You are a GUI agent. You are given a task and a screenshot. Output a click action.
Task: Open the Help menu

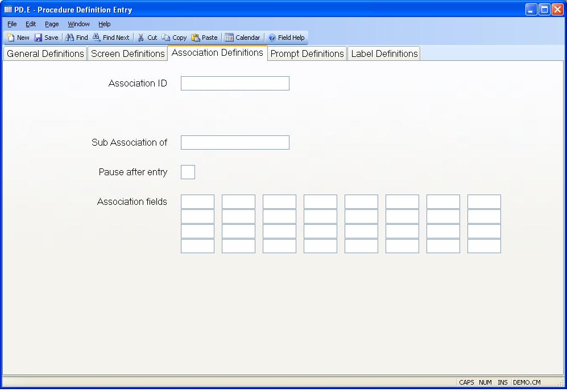(105, 24)
